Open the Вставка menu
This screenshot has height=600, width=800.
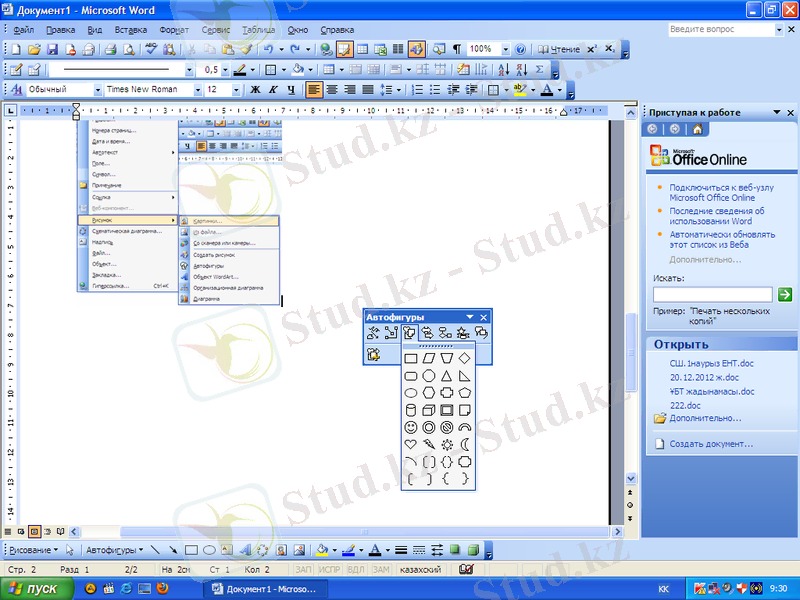[130, 30]
